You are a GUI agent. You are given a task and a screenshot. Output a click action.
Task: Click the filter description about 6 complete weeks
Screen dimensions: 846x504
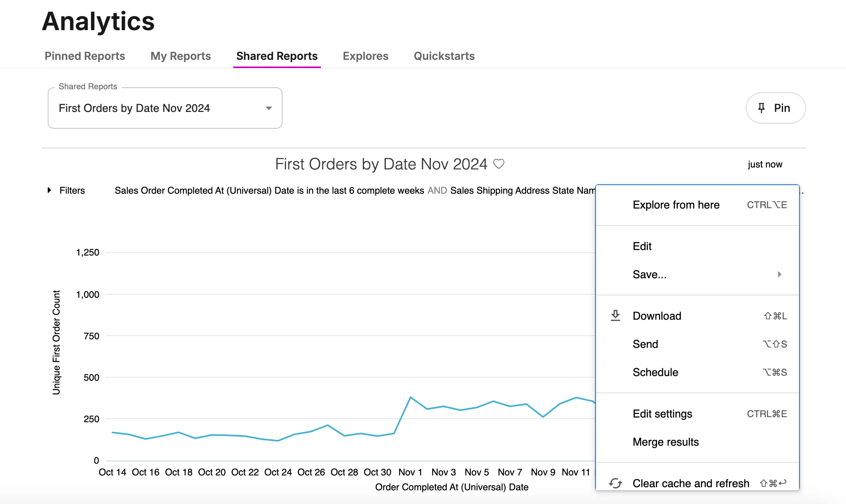pyautogui.click(x=269, y=190)
